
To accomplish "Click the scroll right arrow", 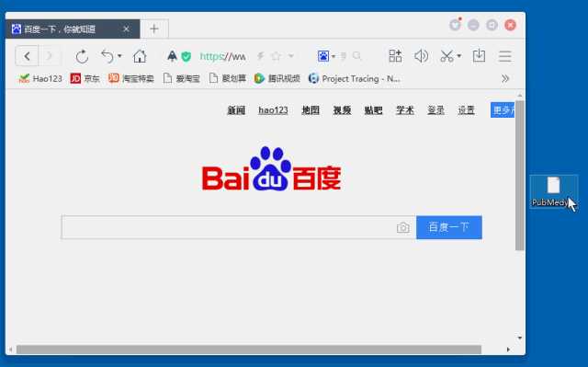I will pyautogui.click(x=508, y=350).
